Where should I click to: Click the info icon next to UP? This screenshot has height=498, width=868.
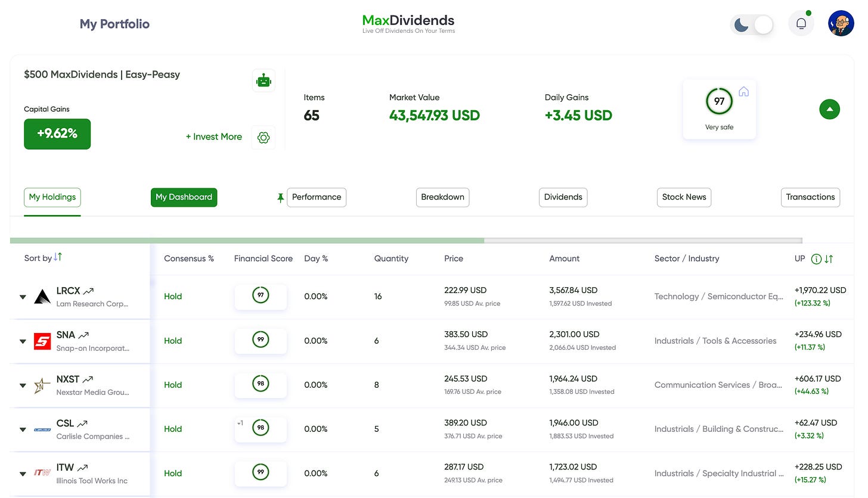[x=816, y=259]
